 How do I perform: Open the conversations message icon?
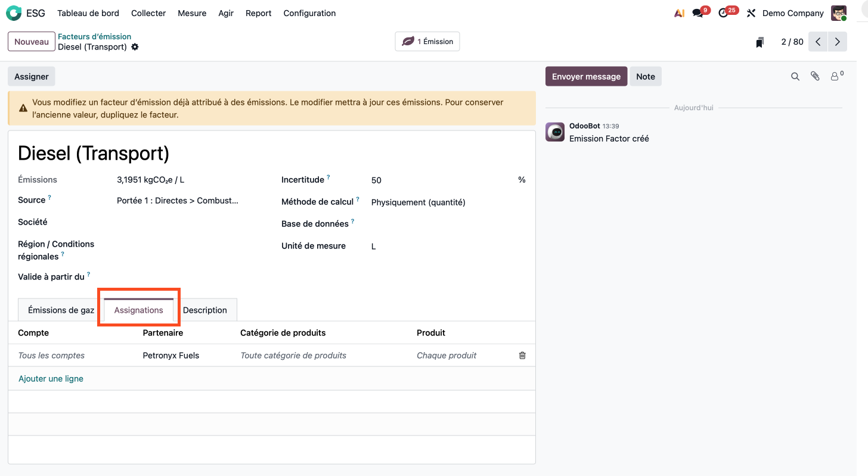(697, 13)
